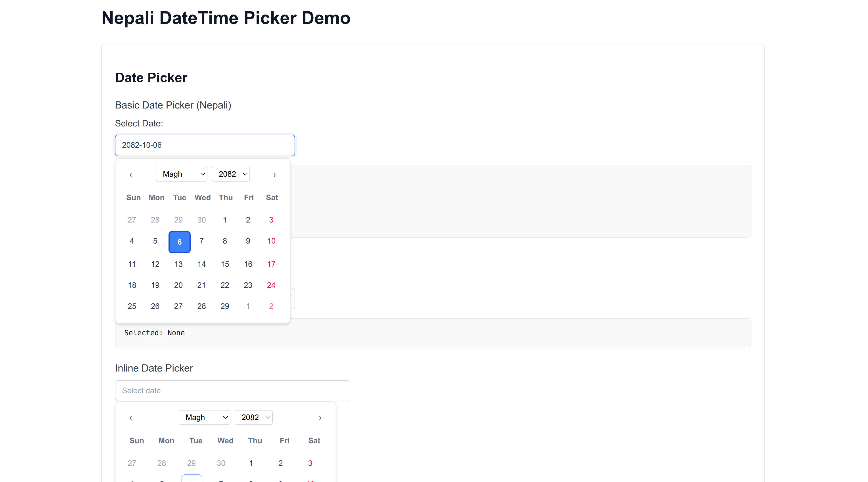The height and width of the screenshot is (482, 868).
Task: Expand inline picker's 2082 year dropdown
Action: [253, 417]
